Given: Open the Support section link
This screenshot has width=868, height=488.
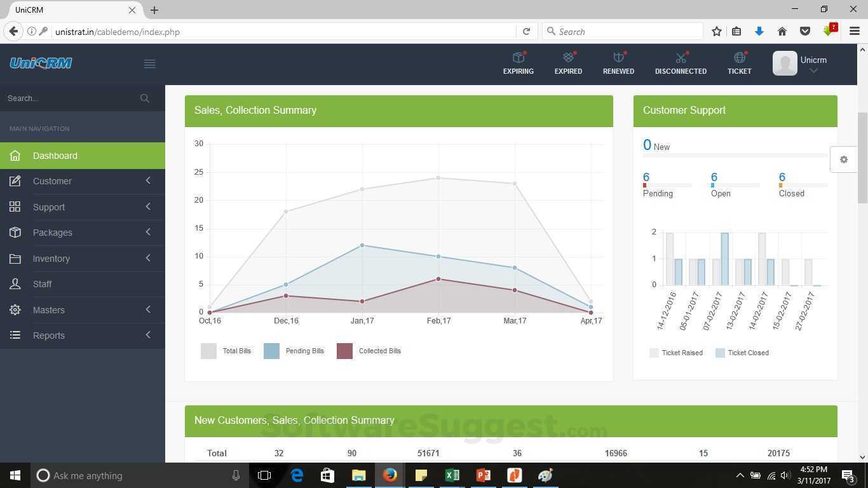Looking at the screenshot, I should 49,207.
